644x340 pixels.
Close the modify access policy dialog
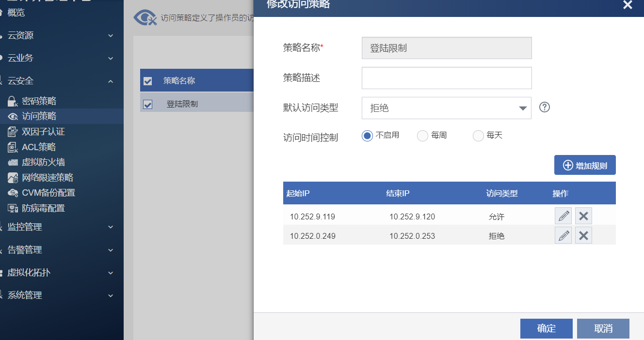pyautogui.click(x=628, y=5)
